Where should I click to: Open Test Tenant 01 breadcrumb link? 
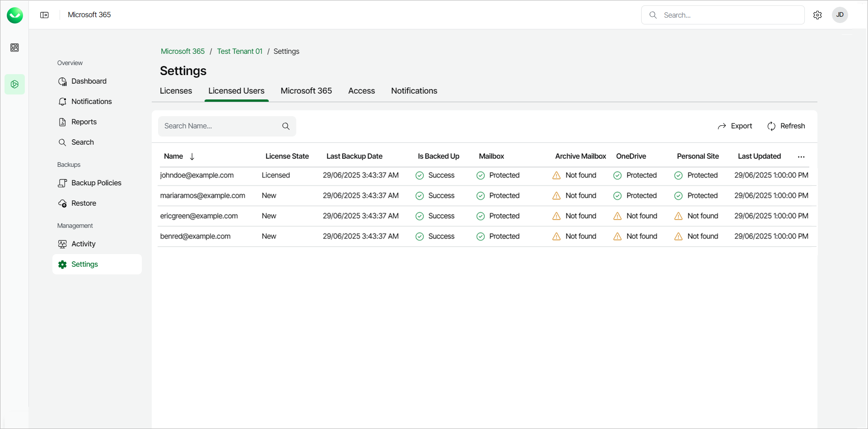tap(239, 52)
